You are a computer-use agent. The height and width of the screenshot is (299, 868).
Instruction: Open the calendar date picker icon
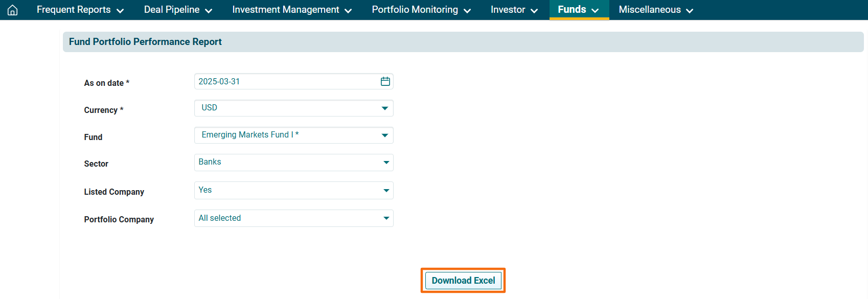pos(385,81)
